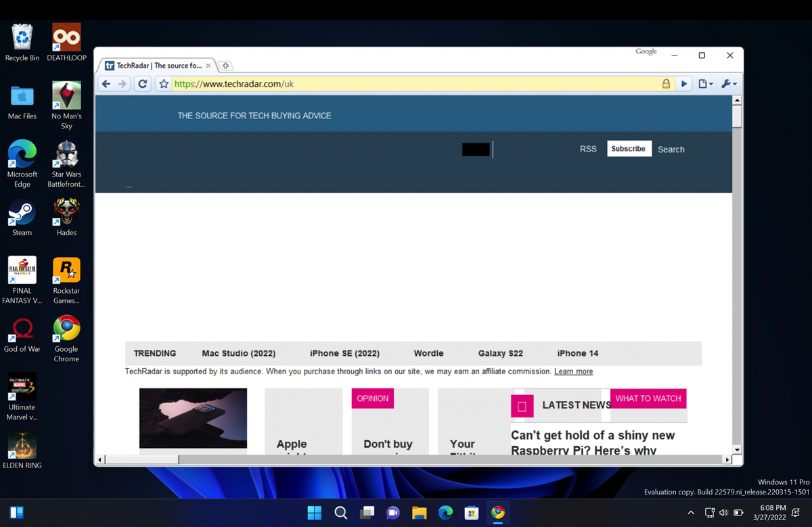This screenshot has width=812, height=527.
Task: Open a new browser tab
Action: click(x=225, y=66)
